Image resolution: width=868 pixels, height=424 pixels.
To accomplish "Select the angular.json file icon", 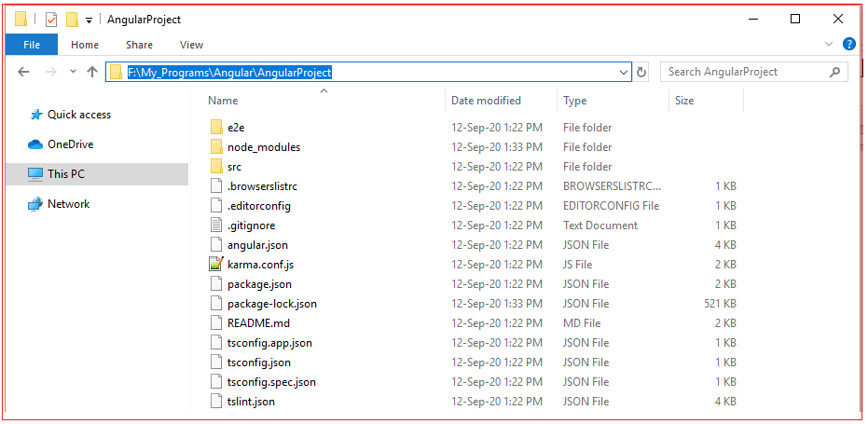I will click(x=216, y=245).
